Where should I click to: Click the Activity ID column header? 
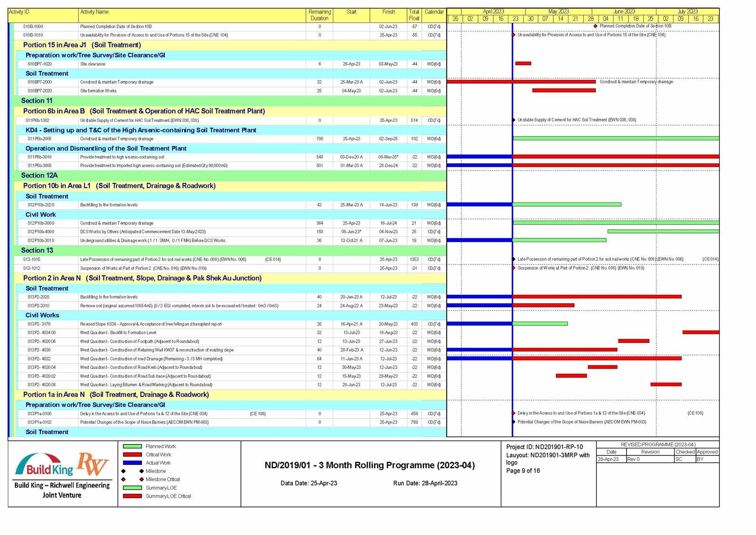[x=43, y=15]
